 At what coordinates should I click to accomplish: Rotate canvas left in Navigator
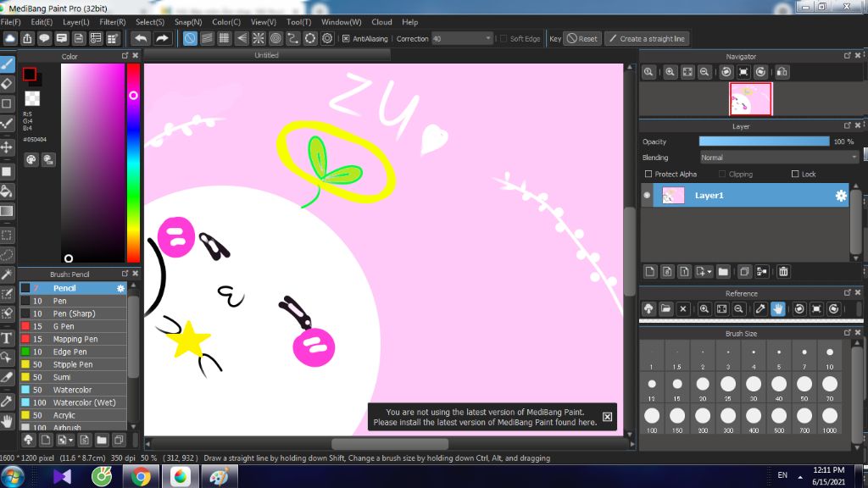click(726, 72)
